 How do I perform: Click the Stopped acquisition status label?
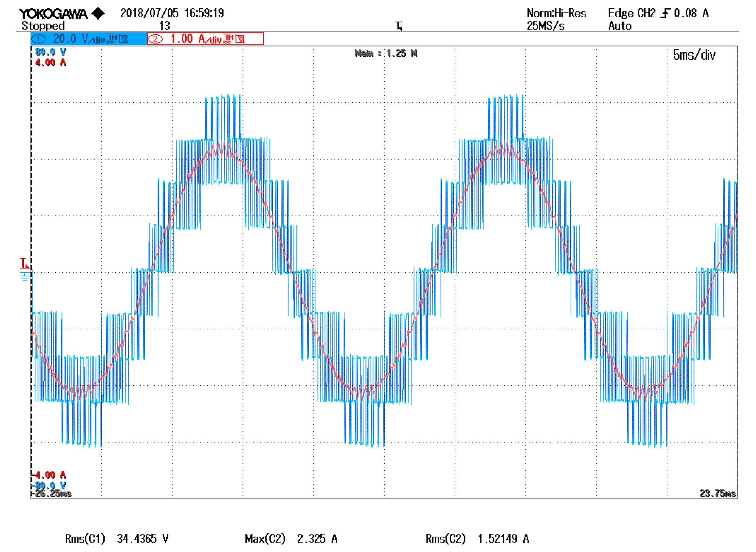[x=43, y=26]
